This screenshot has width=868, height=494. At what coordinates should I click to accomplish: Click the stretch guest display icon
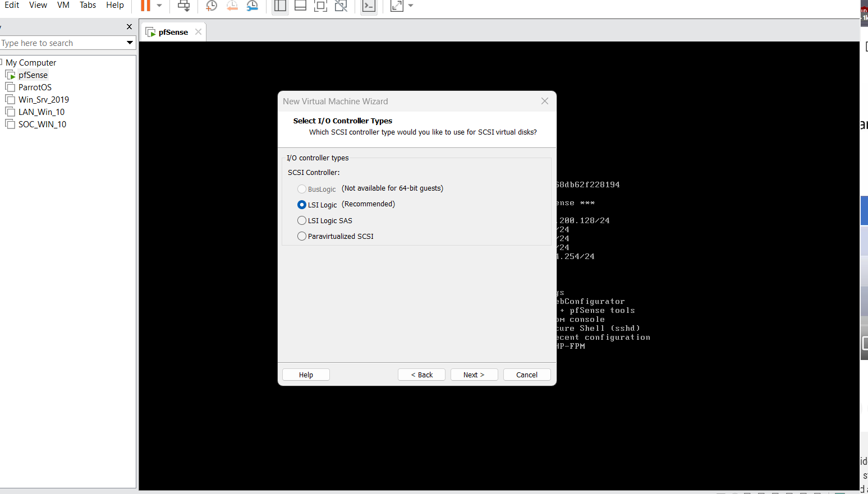[x=397, y=6]
